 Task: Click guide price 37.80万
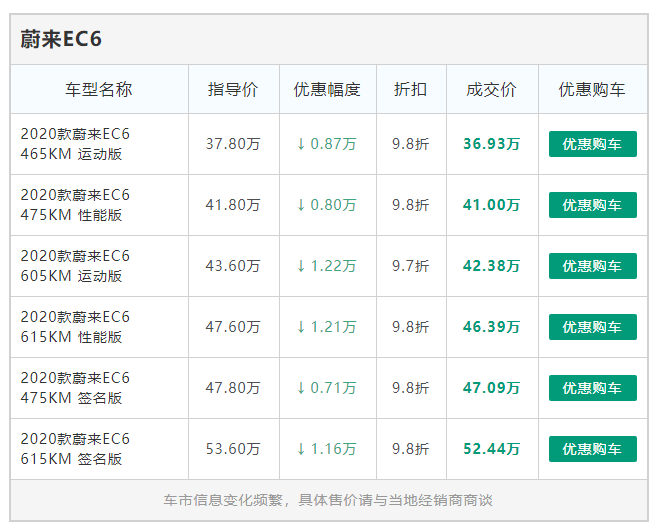[233, 144]
